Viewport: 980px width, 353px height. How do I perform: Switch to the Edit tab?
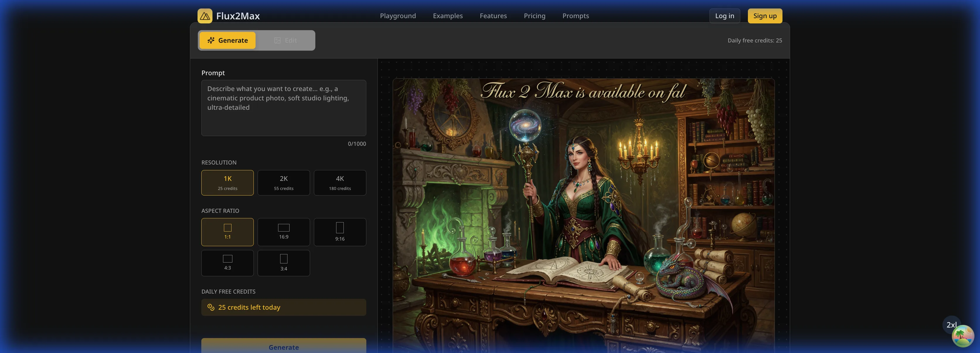(x=285, y=40)
